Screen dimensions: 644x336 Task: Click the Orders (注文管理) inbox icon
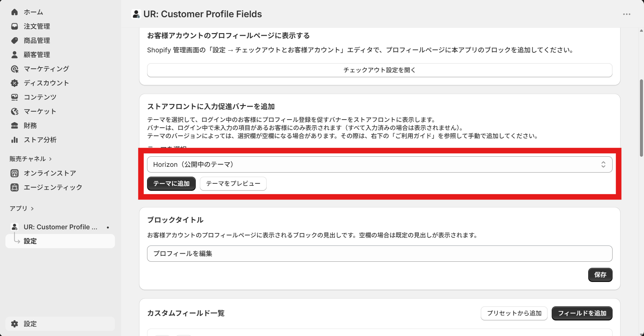click(x=15, y=26)
